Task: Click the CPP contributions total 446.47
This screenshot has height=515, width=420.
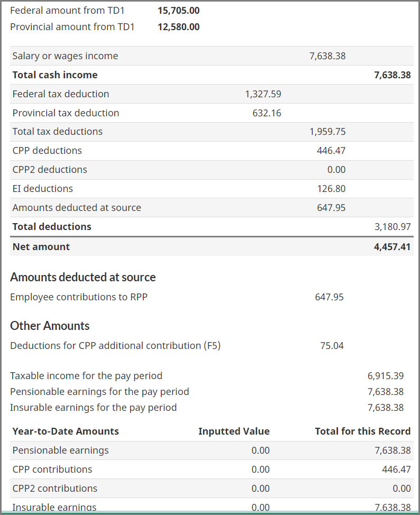Action: tap(396, 470)
